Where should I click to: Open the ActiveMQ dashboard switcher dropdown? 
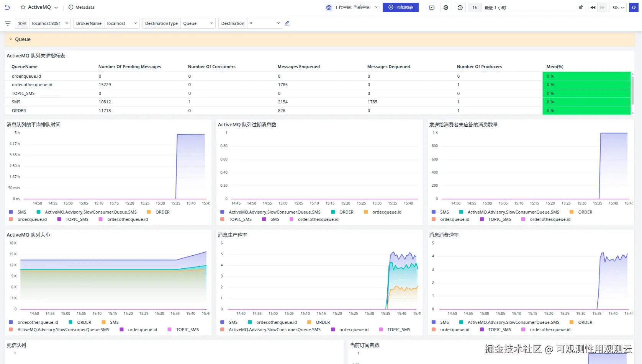coord(56,8)
